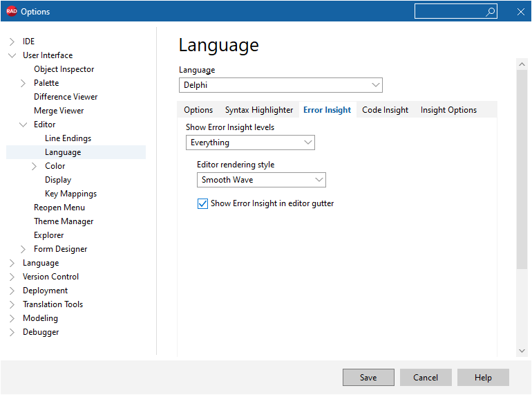Collapse the User Interface tree node
The width and height of the screenshot is (532, 395).
[12, 55]
